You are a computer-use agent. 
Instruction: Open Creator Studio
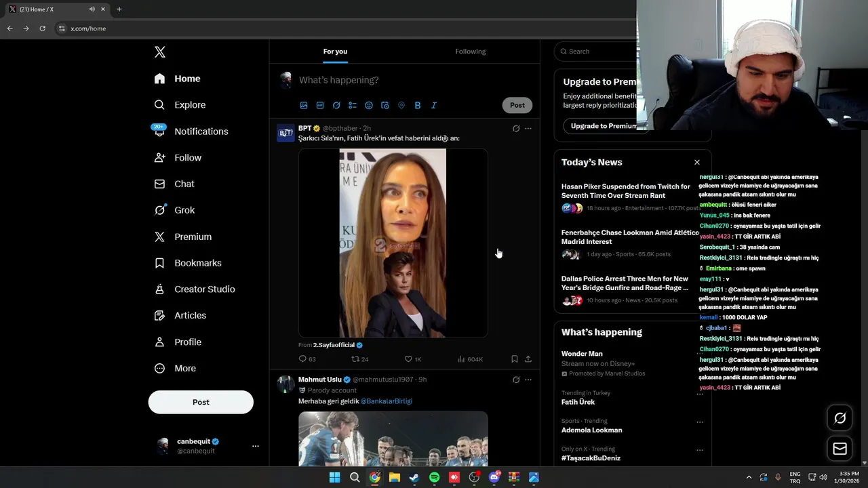(x=195, y=289)
